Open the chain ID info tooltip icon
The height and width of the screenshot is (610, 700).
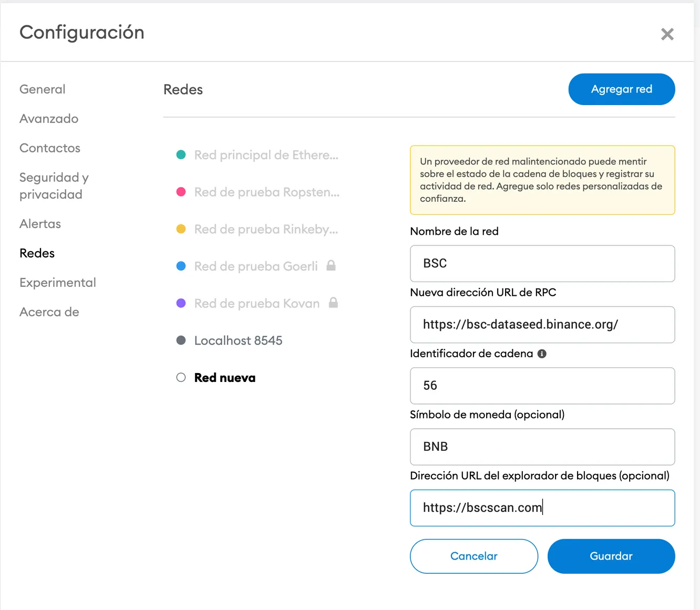coord(542,353)
